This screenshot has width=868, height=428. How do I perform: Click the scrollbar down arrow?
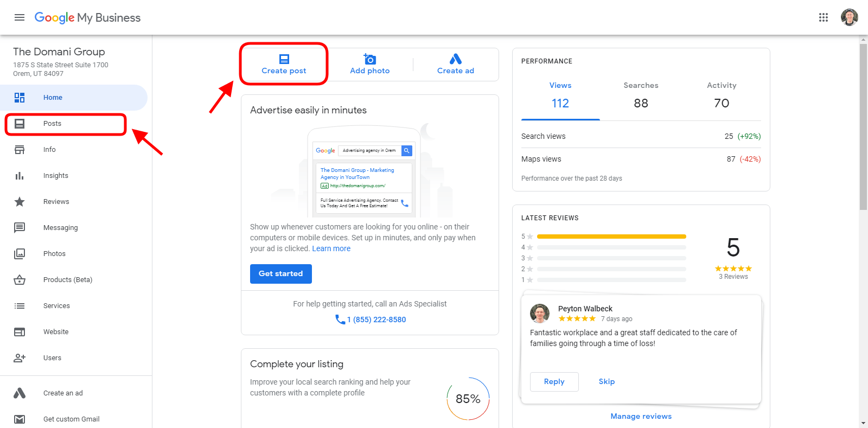click(863, 423)
